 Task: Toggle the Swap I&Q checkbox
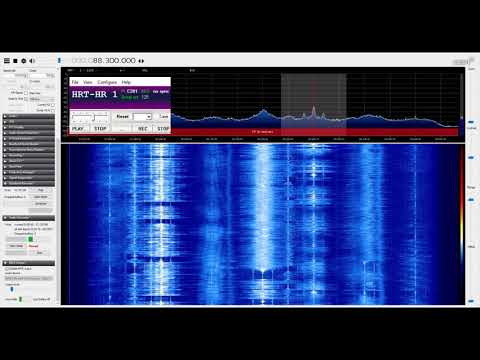(53, 110)
